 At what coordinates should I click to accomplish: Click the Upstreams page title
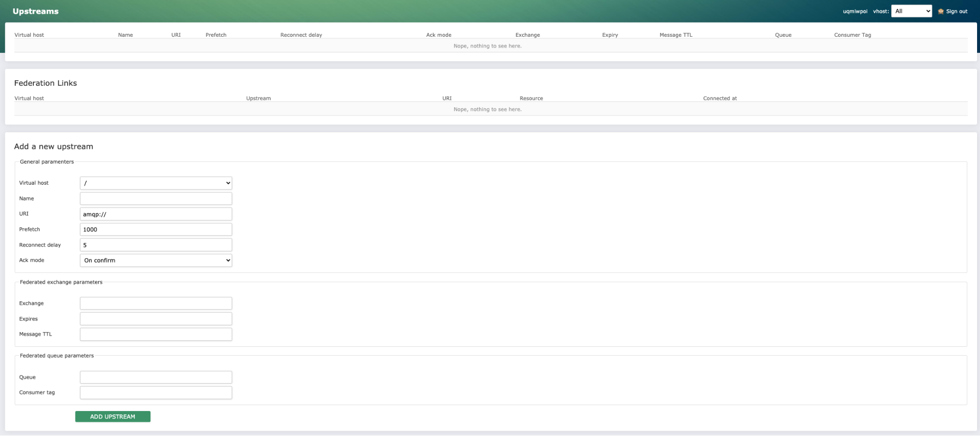point(35,11)
